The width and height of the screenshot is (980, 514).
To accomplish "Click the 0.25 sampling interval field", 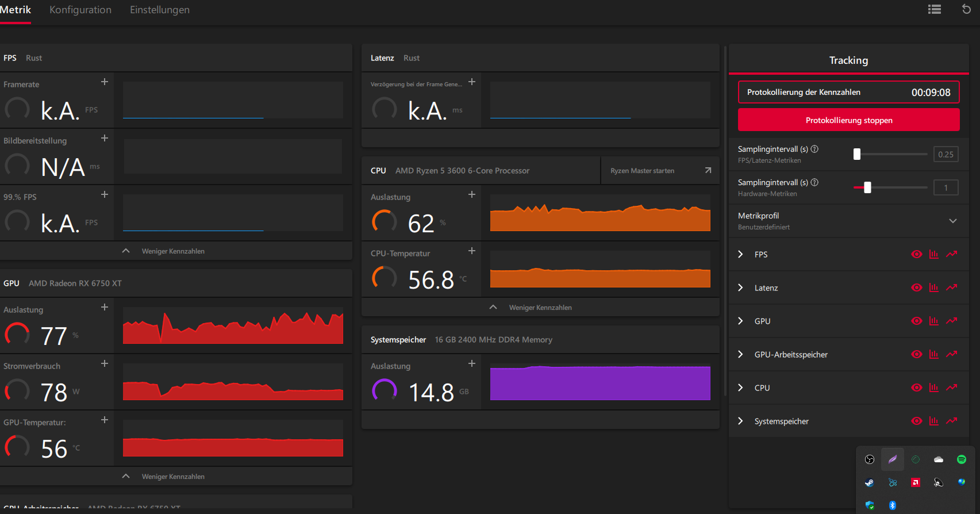I will click(946, 154).
